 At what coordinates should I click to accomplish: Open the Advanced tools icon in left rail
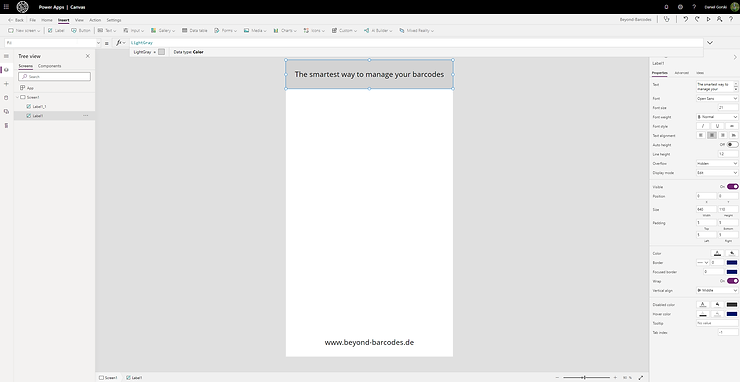6,125
